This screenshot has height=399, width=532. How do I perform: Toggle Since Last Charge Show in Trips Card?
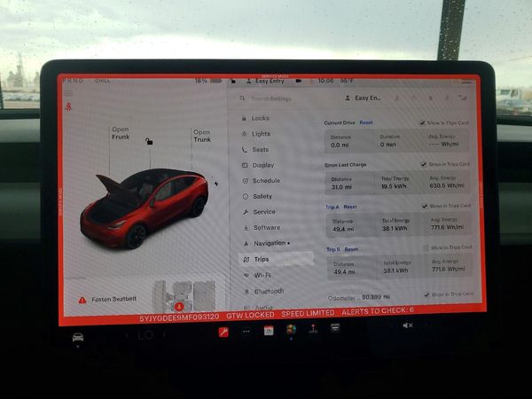[x=424, y=165]
